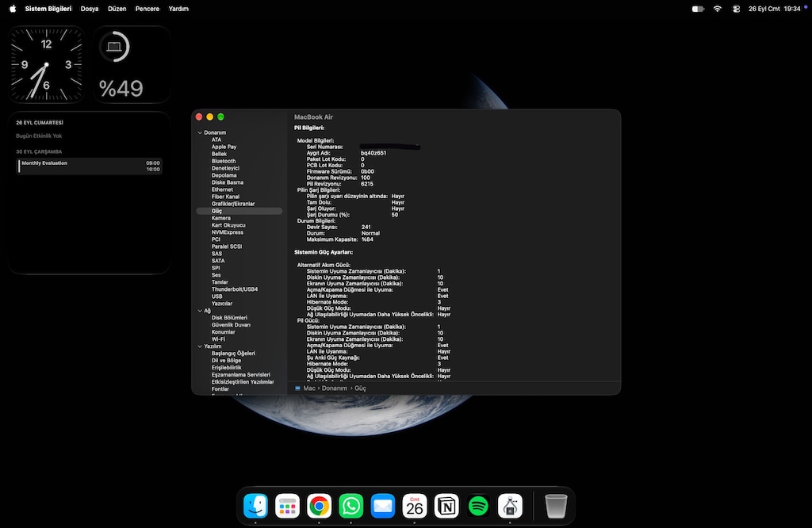Screen dimensions: 812x528
Task: Click the battery %49 widget
Action: click(132, 65)
